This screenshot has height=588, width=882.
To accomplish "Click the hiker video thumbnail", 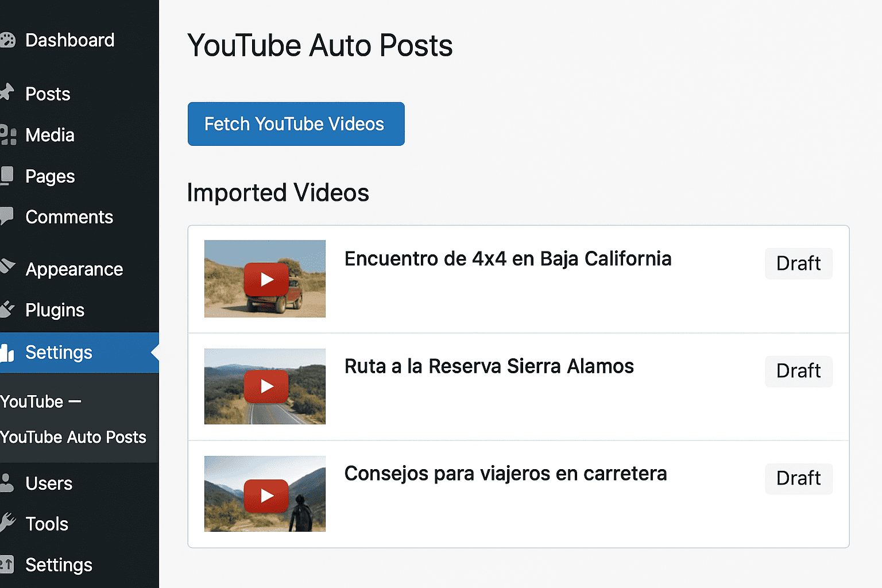I will click(265, 494).
